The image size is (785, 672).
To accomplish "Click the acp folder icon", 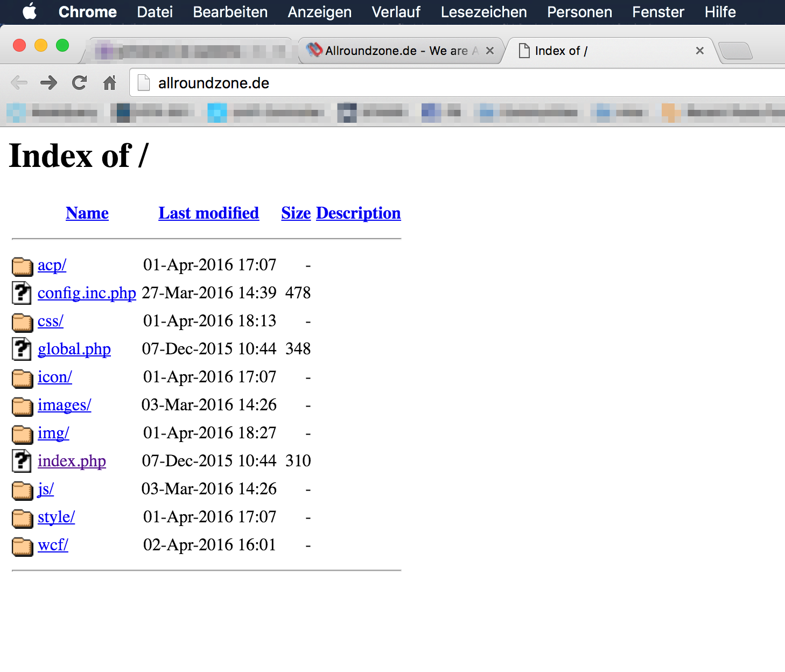I will coord(22,265).
